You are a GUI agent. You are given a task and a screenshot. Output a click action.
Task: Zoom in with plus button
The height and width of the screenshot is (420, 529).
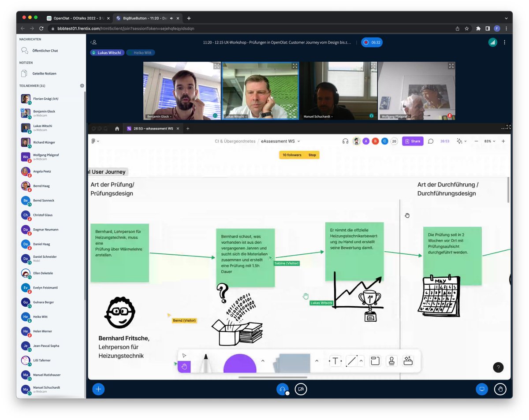503,141
